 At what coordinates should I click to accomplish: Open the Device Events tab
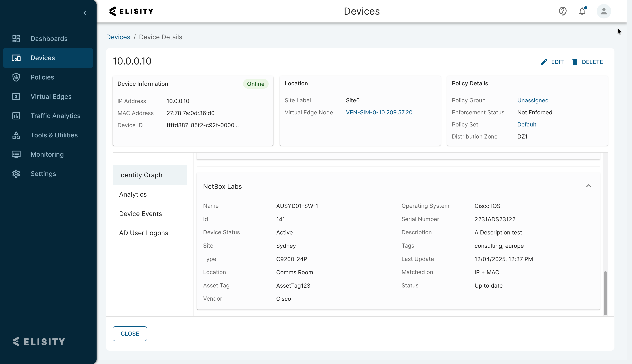(140, 213)
